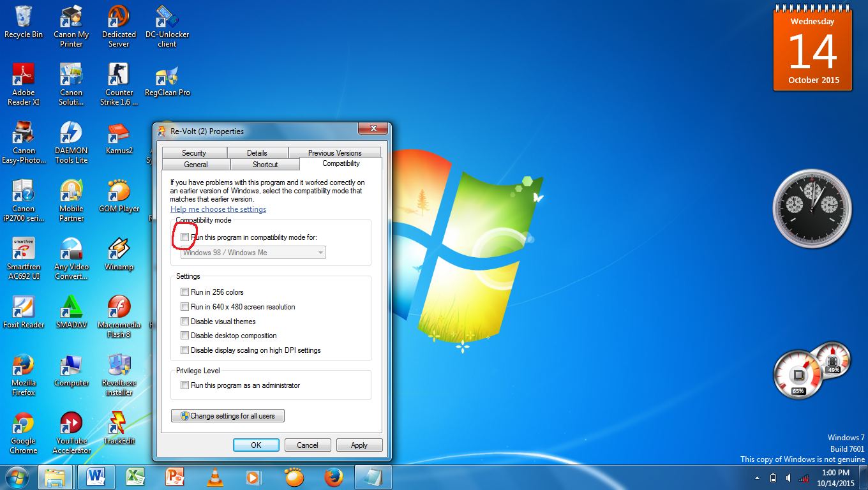Image resolution: width=868 pixels, height=490 pixels.
Task: Select the TrackEdit desktop icon
Action: pos(119,429)
